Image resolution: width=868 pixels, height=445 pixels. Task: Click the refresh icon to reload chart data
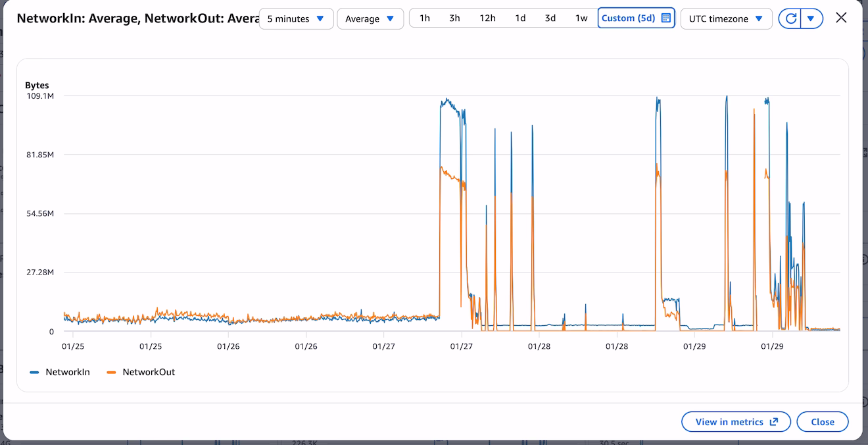792,18
